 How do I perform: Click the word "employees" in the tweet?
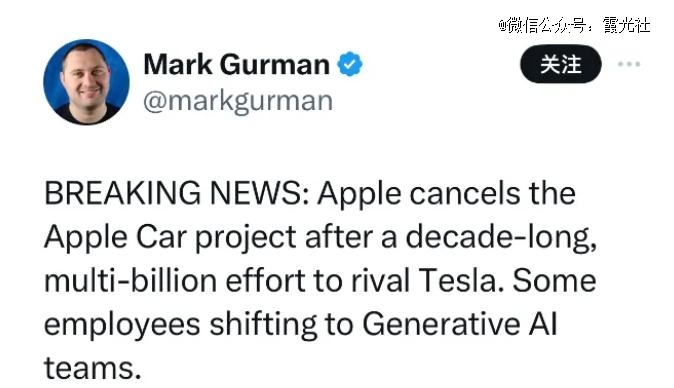123,325
